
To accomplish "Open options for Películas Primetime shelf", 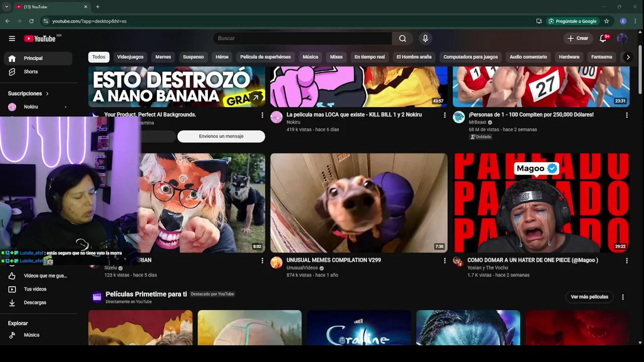I will 623,297.
